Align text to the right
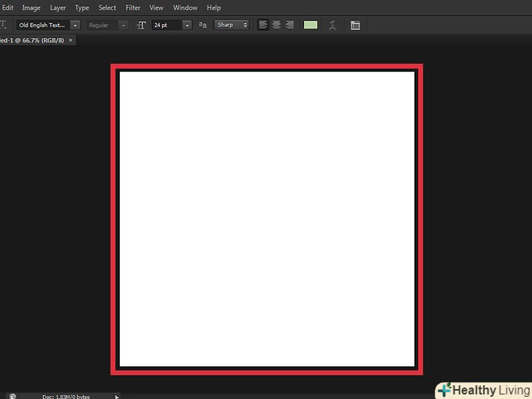532x399 pixels. point(289,25)
